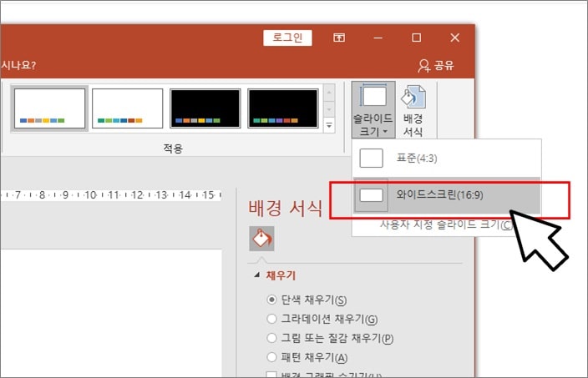Select the second black variant thumbnail
588x378 pixels.
point(283,108)
